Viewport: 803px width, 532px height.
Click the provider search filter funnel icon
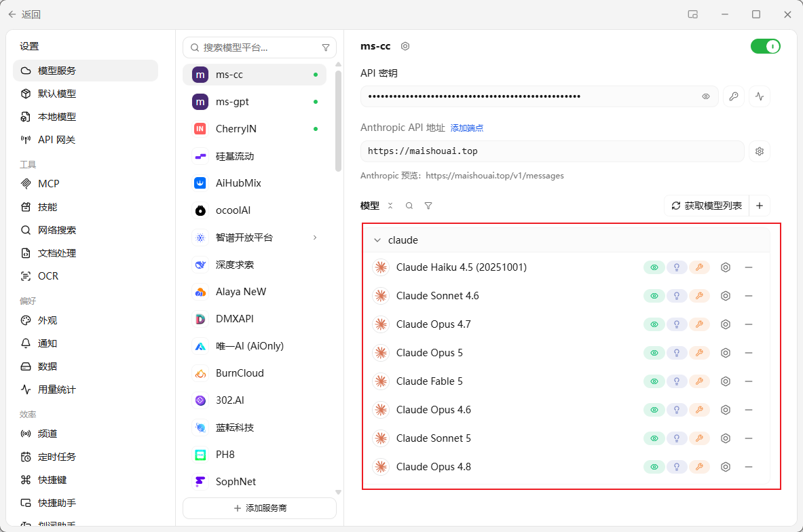[x=326, y=47]
